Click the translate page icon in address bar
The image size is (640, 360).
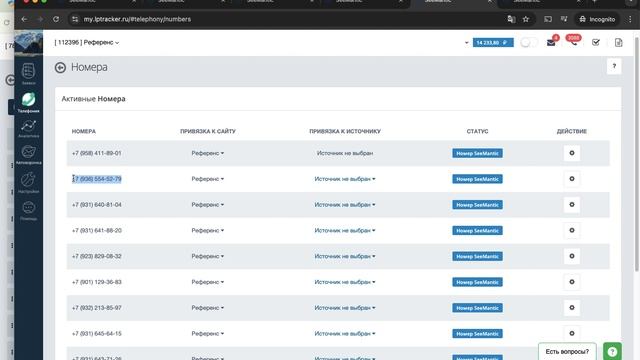click(x=511, y=19)
